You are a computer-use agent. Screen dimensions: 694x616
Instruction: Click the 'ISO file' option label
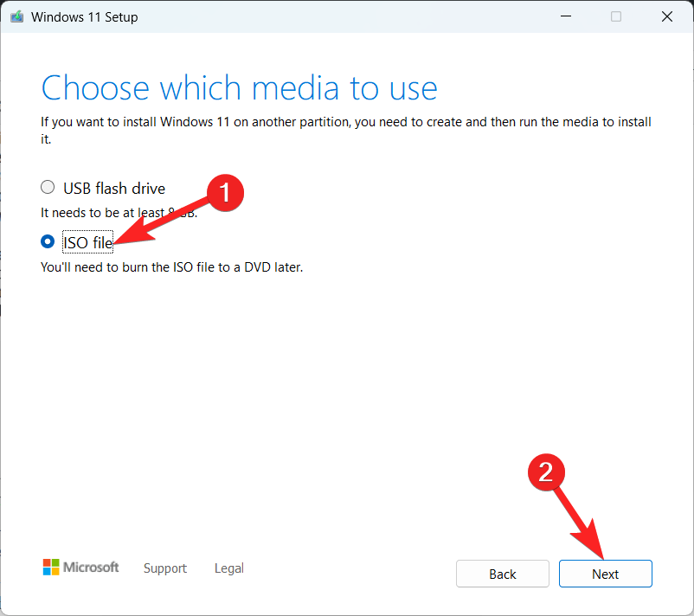tap(88, 243)
